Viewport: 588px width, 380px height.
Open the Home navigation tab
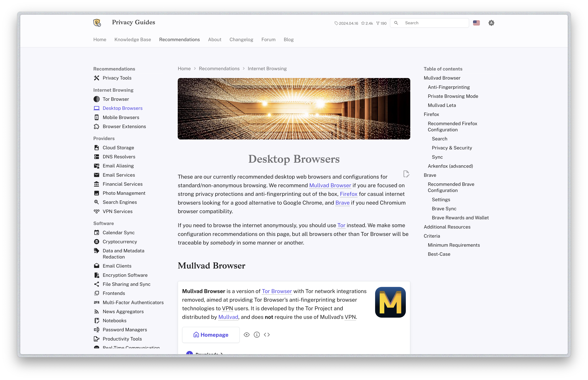(x=100, y=39)
